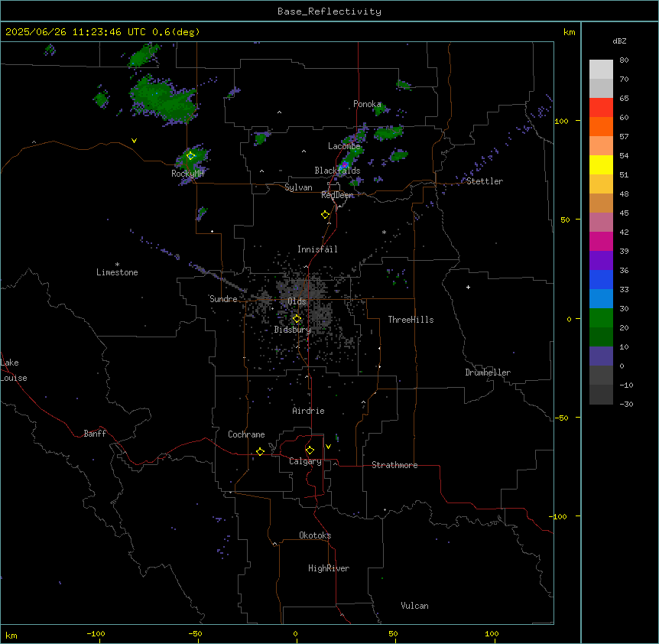
Task: Click the asterisk marker above Limestone
Action: (x=117, y=264)
